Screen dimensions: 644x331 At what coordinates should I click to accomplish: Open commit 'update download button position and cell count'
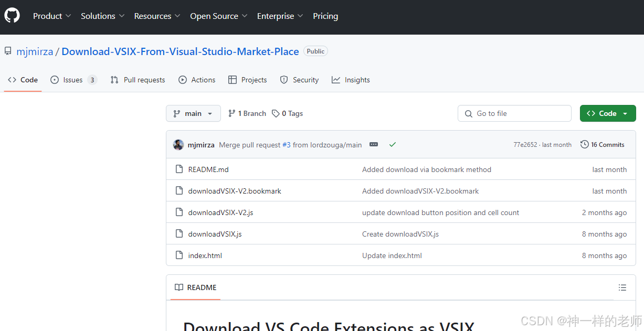[x=440, y=212]
